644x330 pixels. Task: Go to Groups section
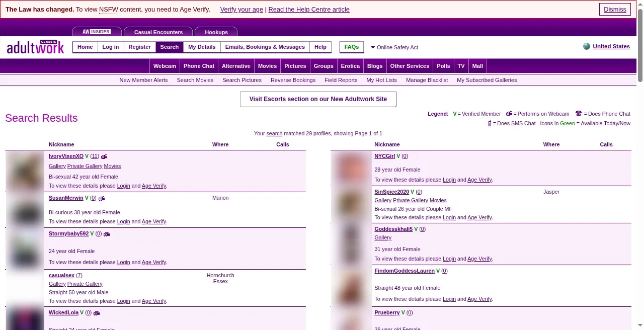(324, 66)
